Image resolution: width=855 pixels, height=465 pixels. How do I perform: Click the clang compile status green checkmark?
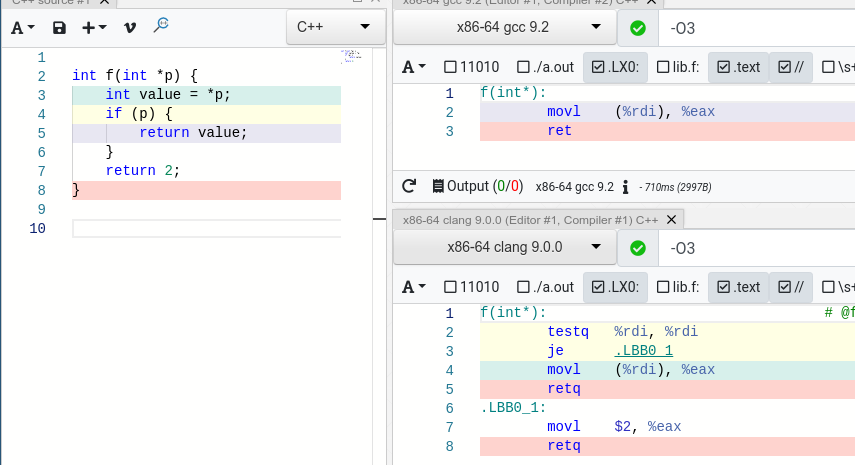coord(638,247)
